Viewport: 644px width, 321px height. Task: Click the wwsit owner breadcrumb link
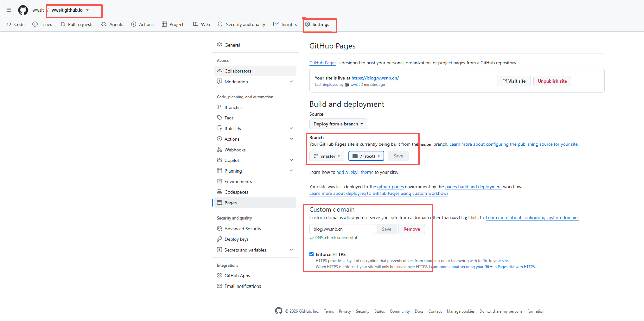pyautogui.click(x=38, y=10)
